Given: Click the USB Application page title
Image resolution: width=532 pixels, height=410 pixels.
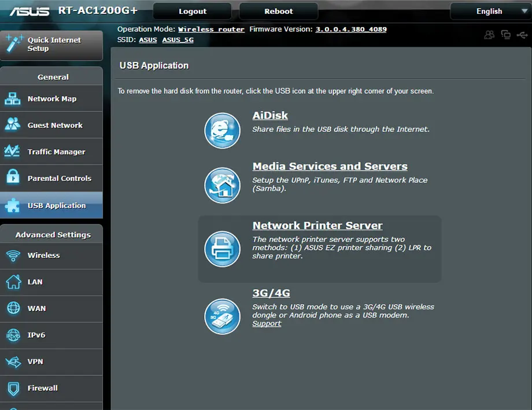Looking at the screenshot, I should tap(154, 65).
